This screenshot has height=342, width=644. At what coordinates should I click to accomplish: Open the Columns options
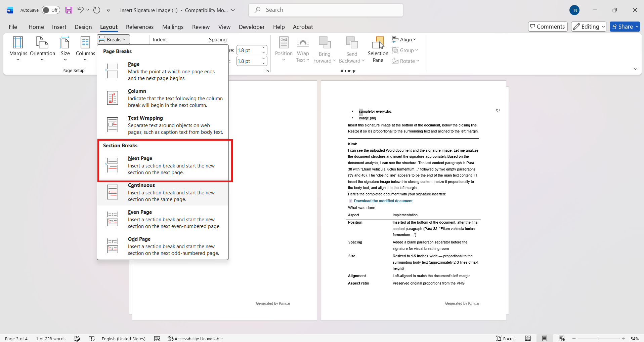click(x=85, y=49)
